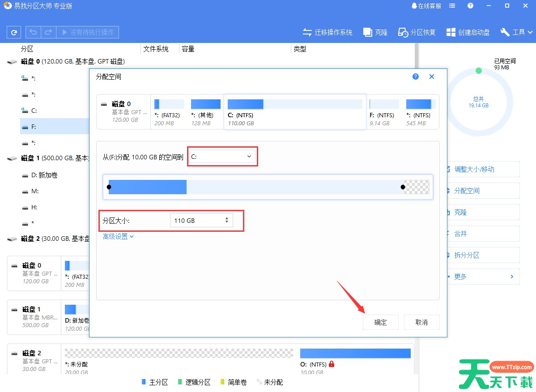Viewport: 536px width, 392px height.
Task: Click the blue help icon in dialog
Action: coord(416,77)
